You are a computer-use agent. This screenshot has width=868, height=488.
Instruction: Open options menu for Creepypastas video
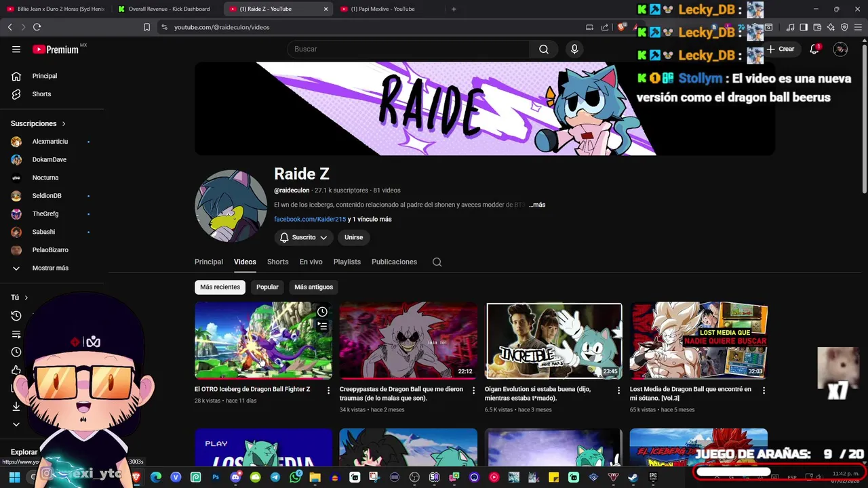tap(474, 390)
